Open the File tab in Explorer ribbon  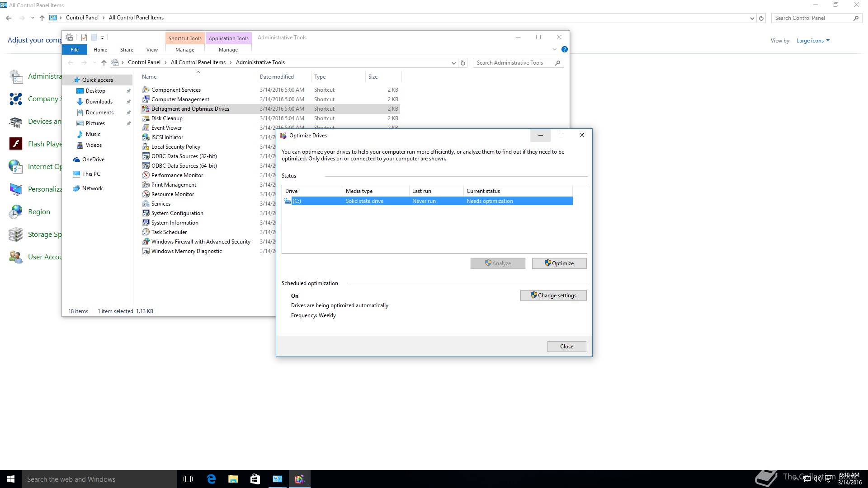pyautogui.click(x=75, y=50)
